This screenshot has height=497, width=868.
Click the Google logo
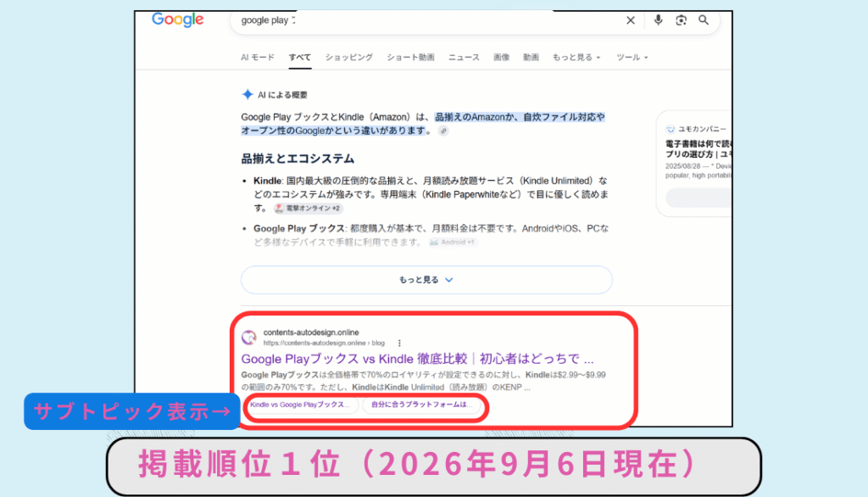[178, 20]
